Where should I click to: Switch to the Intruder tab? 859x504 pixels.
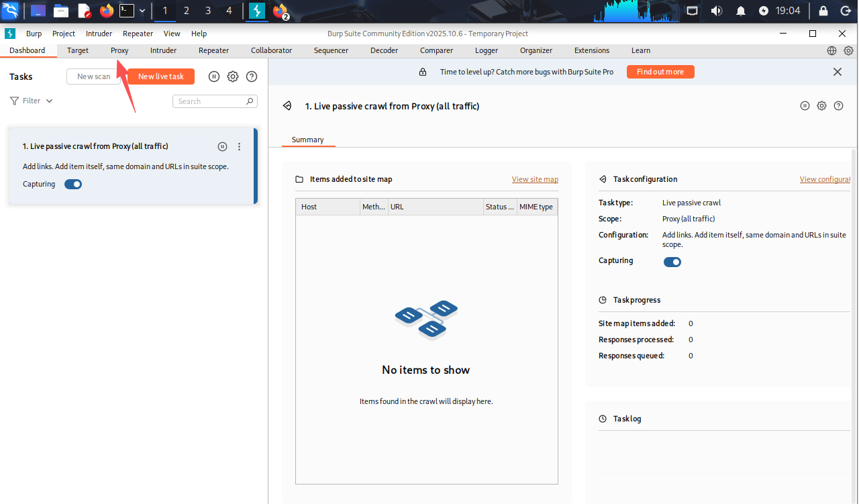(163, 50)
